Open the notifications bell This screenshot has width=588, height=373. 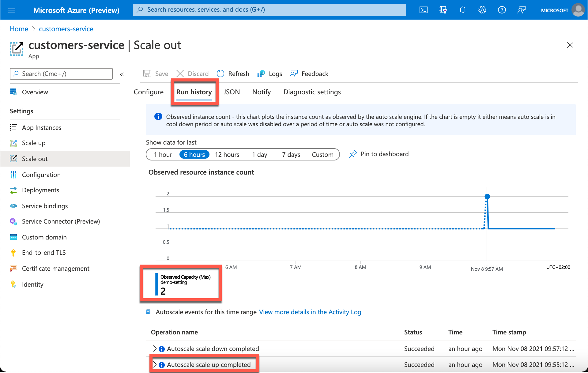click(x=462, y=10)
